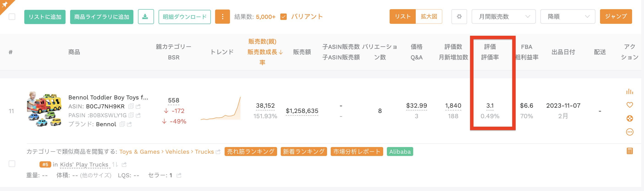Open column settings gear icon
Image resolution: width=644 pixels, height=191 pixels.
pos(459,17)
